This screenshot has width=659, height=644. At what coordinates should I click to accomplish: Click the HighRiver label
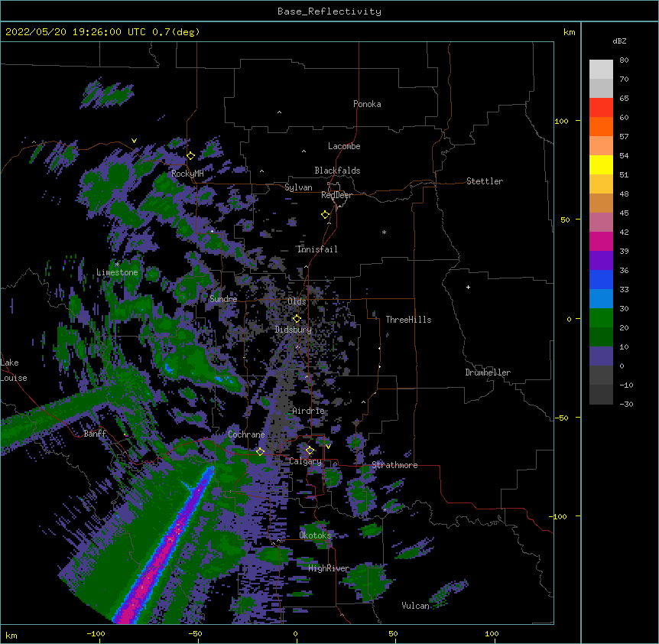click(329, 568)
